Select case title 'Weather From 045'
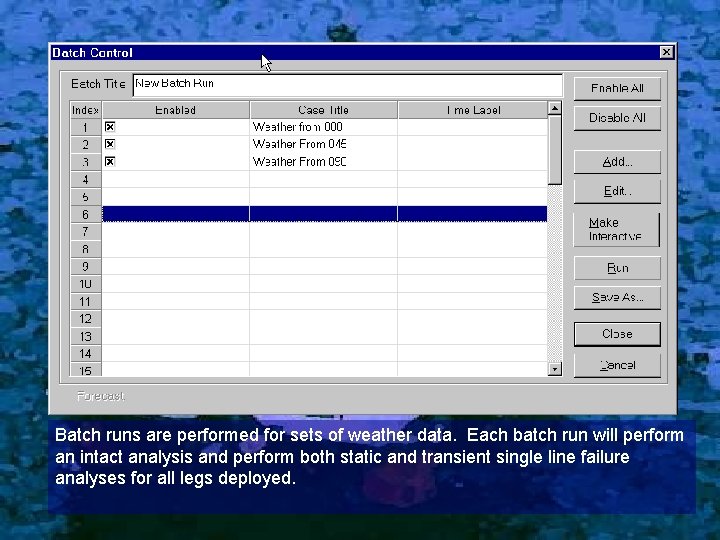The image size is (720, 540). [x=299, y=144]
